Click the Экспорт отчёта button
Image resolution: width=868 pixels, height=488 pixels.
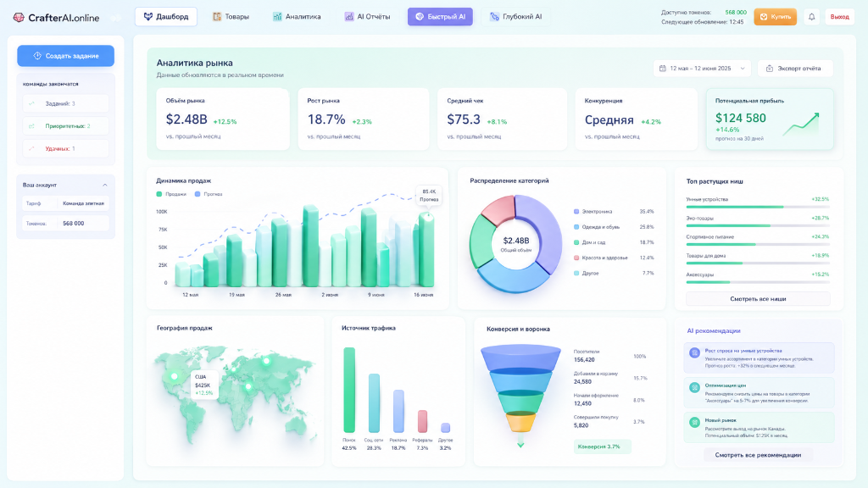coord(795,69)
